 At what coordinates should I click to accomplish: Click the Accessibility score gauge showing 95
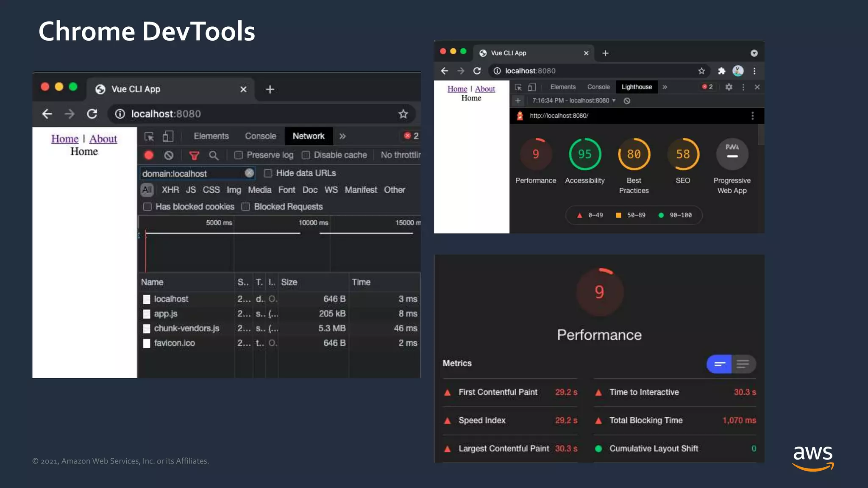(585, 154)
